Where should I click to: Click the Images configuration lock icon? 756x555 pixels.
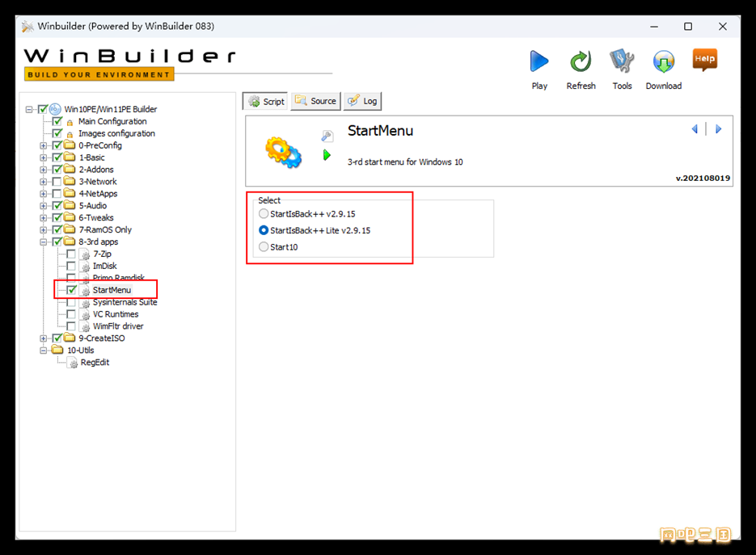pyautogui.click(x=70, y=134)
